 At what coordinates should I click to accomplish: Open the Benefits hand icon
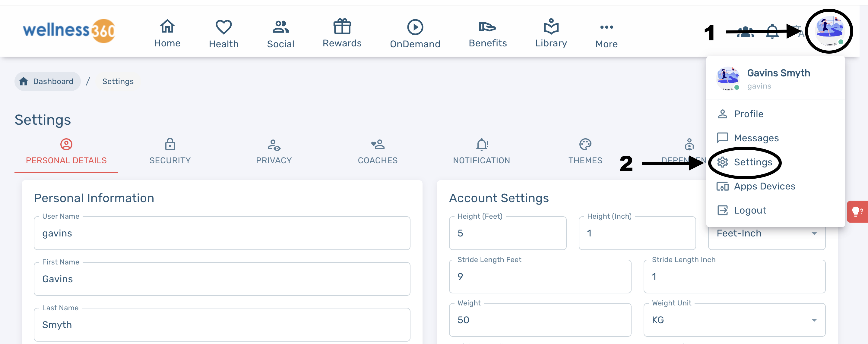click(x=487, y=27)
